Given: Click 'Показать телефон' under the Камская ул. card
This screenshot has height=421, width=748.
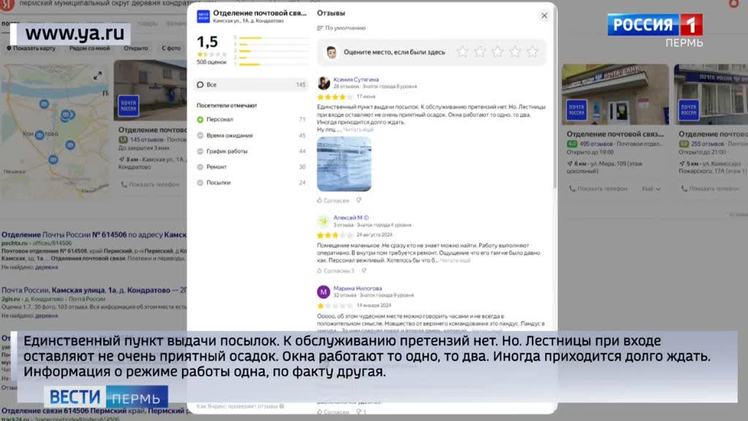Looking at the screenshot, I should click(150, 185).
